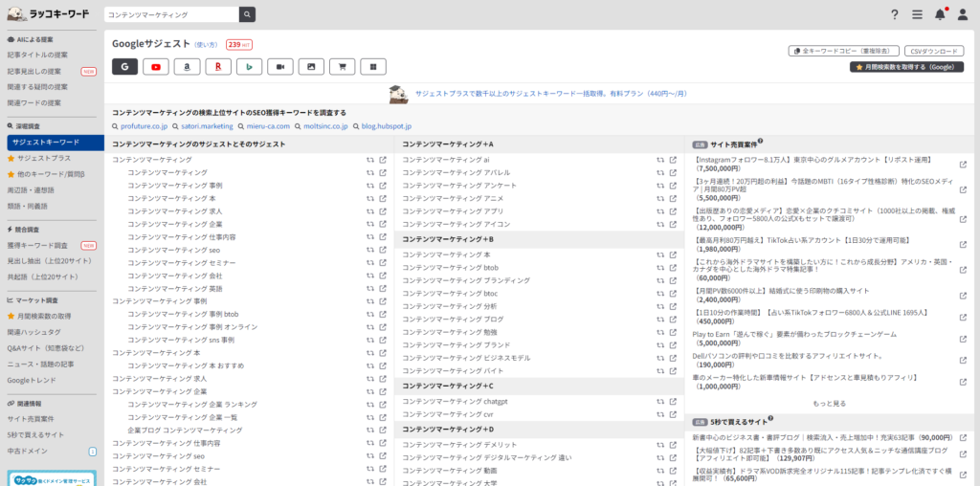Open 中古ドメイン in sidebar
The width and height of the screenshot is (980, 486).
[28, 451]
